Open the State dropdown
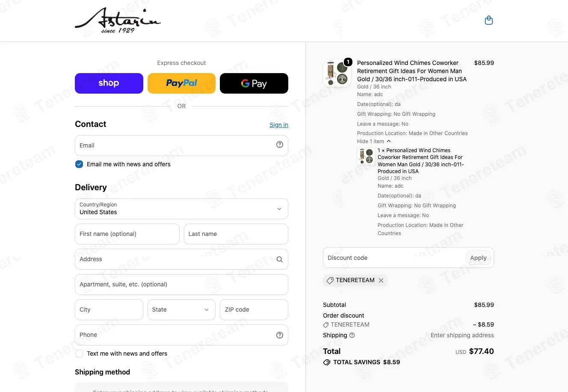 click(x=181, y=309)
